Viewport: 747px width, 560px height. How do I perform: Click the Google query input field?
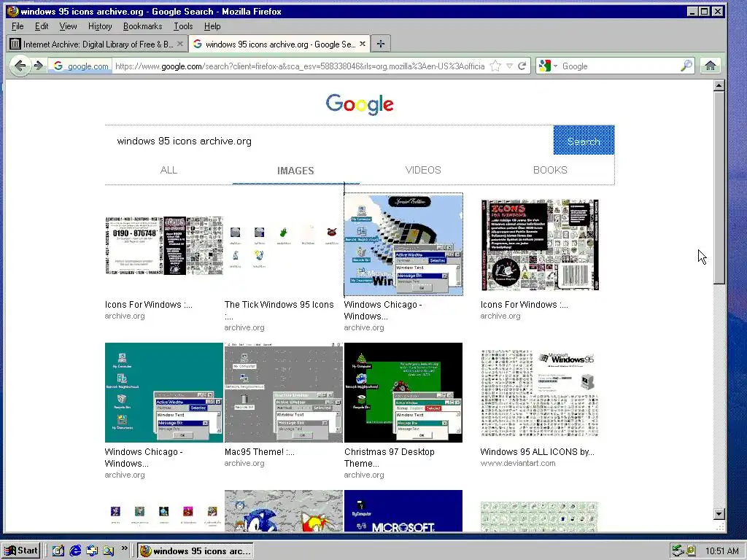[x=329, y=141]
